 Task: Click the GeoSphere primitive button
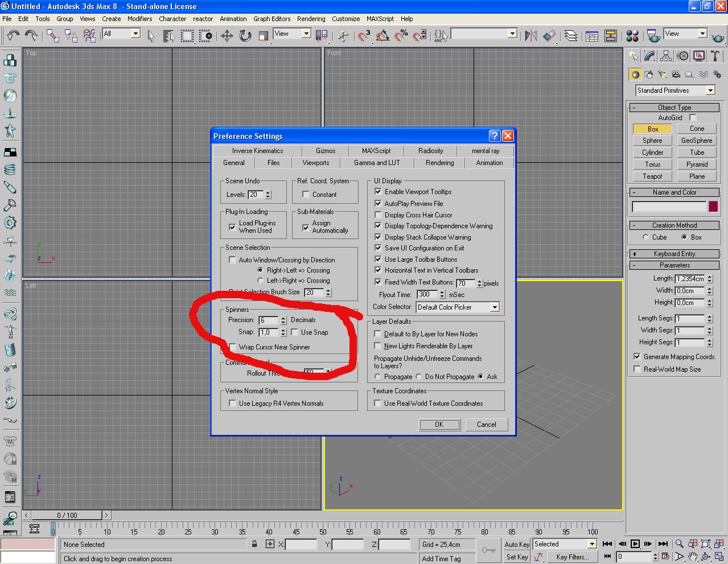(x=697, y=141)
